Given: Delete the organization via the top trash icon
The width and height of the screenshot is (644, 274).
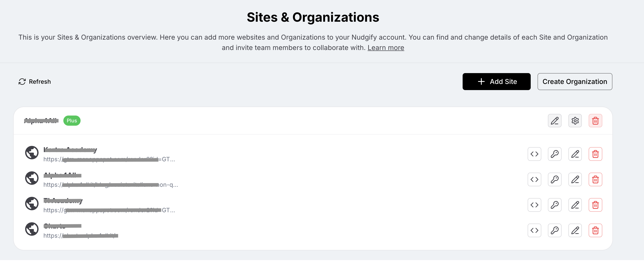Looking at the screenshot, I should pyautogui.click(x=595, y=120).
